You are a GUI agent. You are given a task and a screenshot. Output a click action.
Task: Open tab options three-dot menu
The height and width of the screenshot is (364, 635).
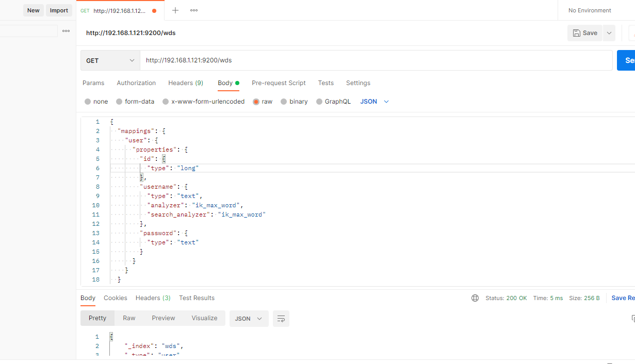click(x=194, y=10)
